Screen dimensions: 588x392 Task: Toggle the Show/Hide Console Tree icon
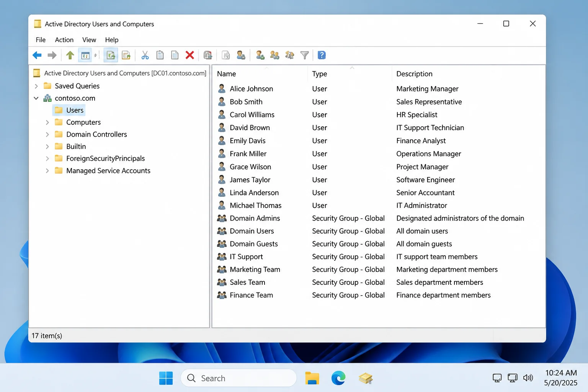[85, 56]
